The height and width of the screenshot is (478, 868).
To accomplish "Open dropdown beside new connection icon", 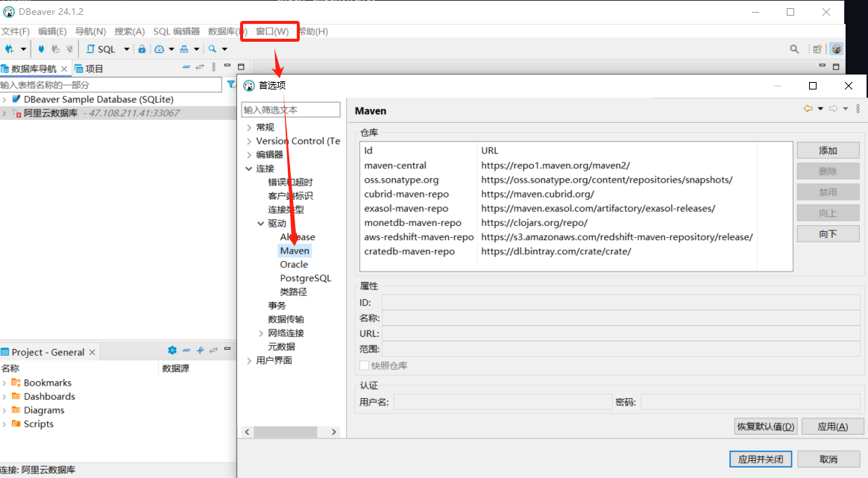I will (23, 49).
